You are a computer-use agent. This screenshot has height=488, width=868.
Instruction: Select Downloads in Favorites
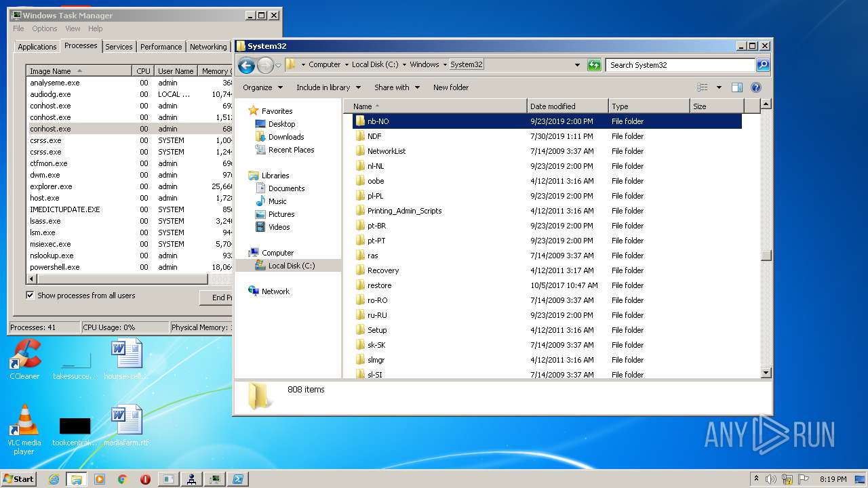(285, 137)
